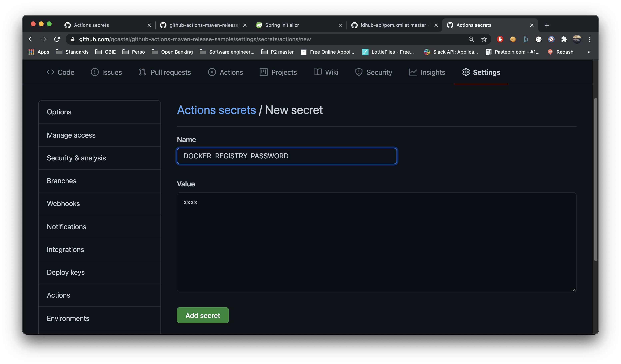Expand hidden bookmarks chevron

point(589,52)
